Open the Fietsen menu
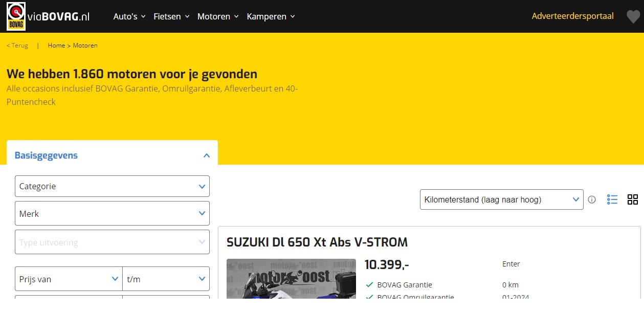The width and height of the screenshot is (644, 313). point(171,16)
